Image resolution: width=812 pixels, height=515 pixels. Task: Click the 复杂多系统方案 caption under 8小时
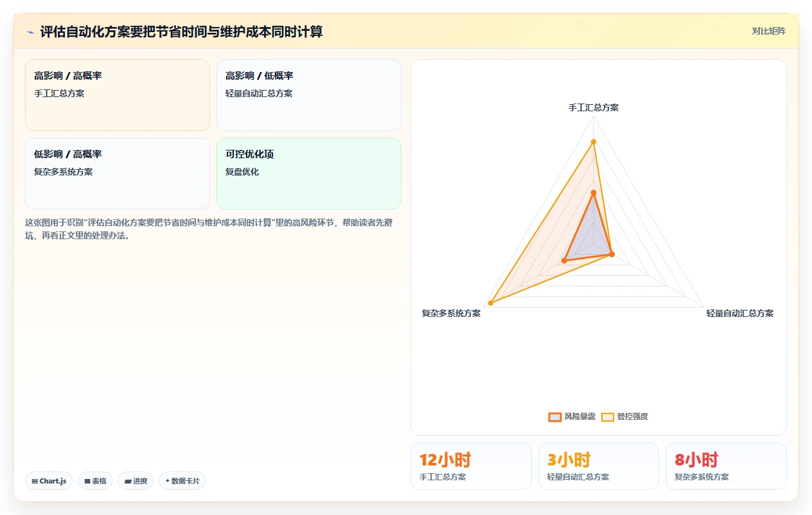pyautogui.click(x=702, y=477)
